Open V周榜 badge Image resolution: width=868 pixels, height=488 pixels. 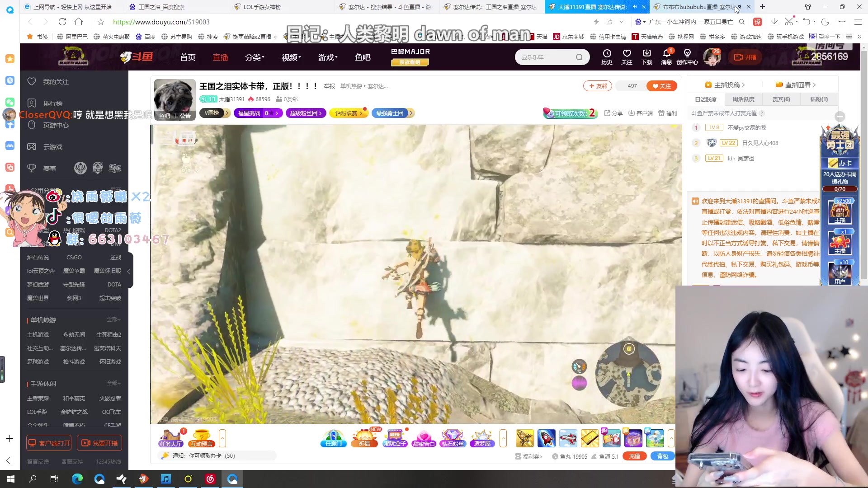[x=215, y=113]
